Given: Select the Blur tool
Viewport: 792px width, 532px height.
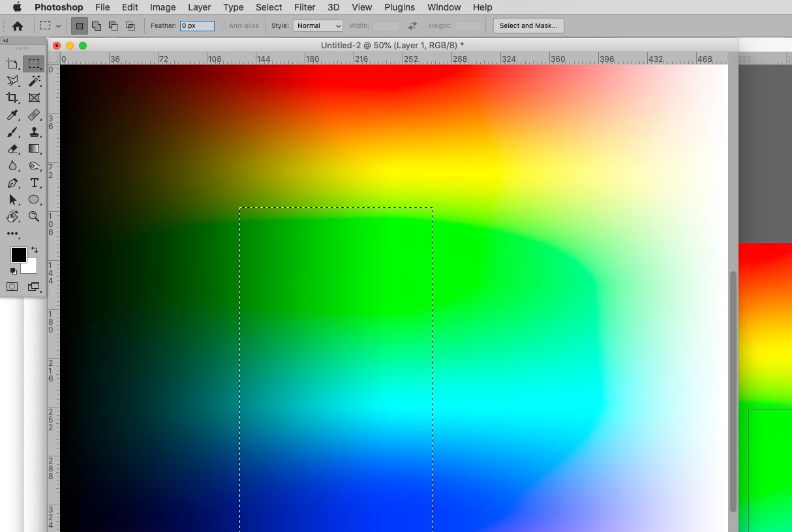Looking at the screenshot, I should [x=12, y=166].
